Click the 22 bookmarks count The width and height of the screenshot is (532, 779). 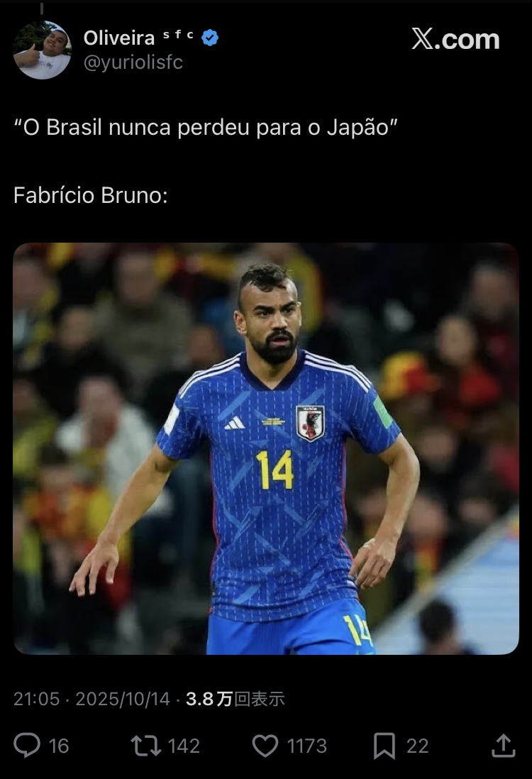(417, 746)
